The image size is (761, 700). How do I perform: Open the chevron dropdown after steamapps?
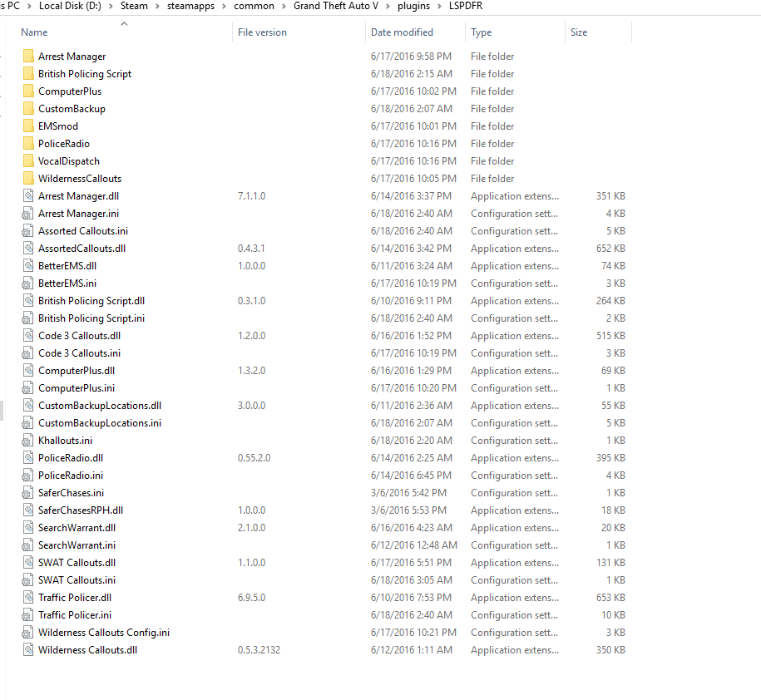pyautogui.click(x=225, y=7)
